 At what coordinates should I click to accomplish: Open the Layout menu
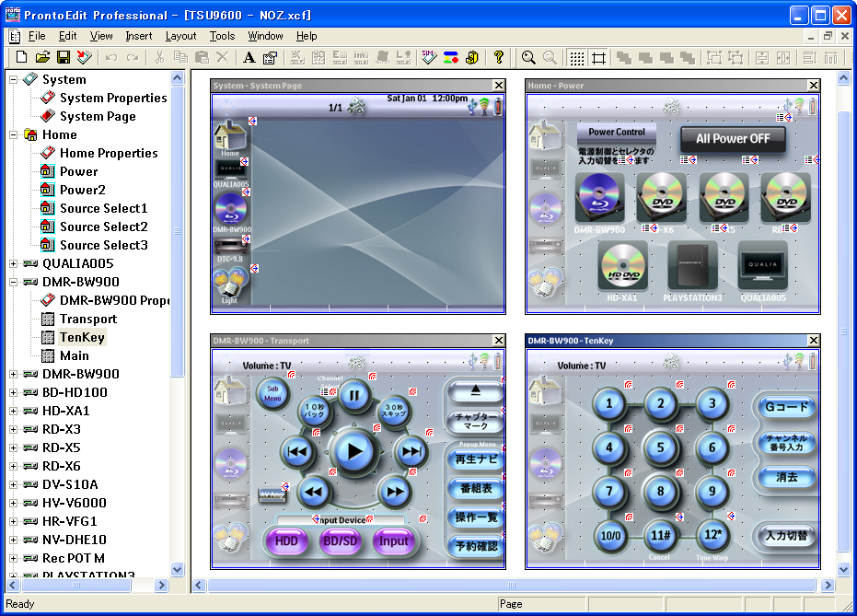pyautogui.click(x=180, y=36)
